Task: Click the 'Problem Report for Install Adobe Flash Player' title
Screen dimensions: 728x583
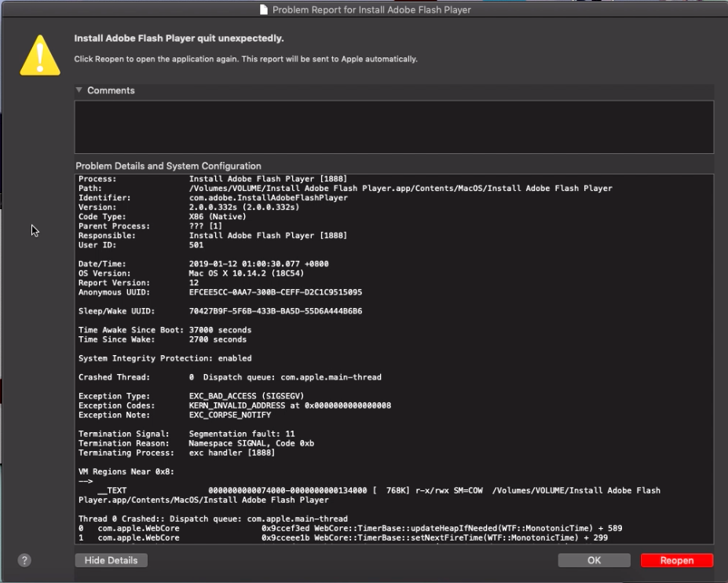Action: (371, 9)
